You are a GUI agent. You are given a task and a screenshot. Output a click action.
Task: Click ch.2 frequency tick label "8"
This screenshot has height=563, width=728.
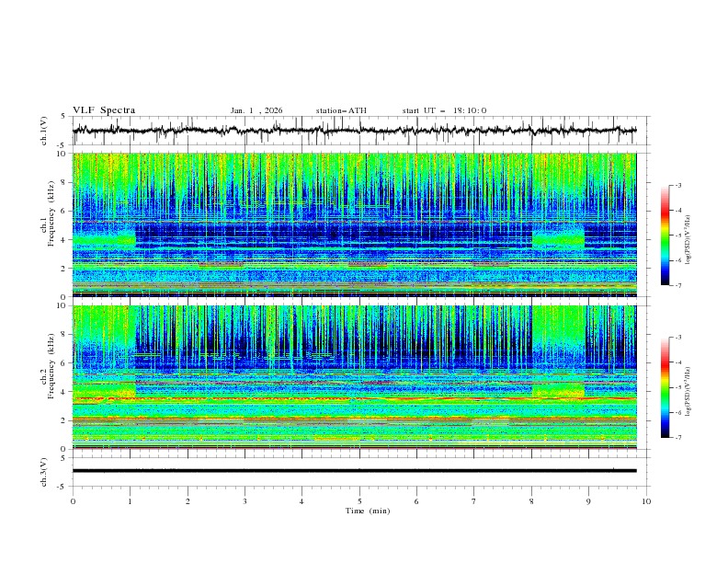point(65,335)
